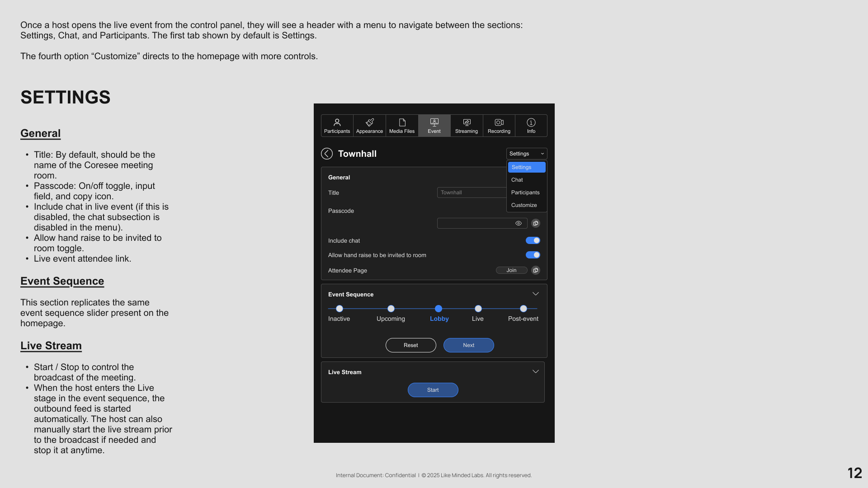This screenshot has height=488, width=868.
Task: Open the Participants toolbar icon
Action: [x=337, y=126]
